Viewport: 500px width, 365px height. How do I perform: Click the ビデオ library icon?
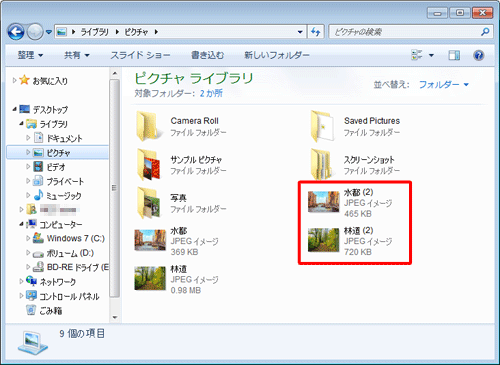pyautogui.click(x=38, y=166)
